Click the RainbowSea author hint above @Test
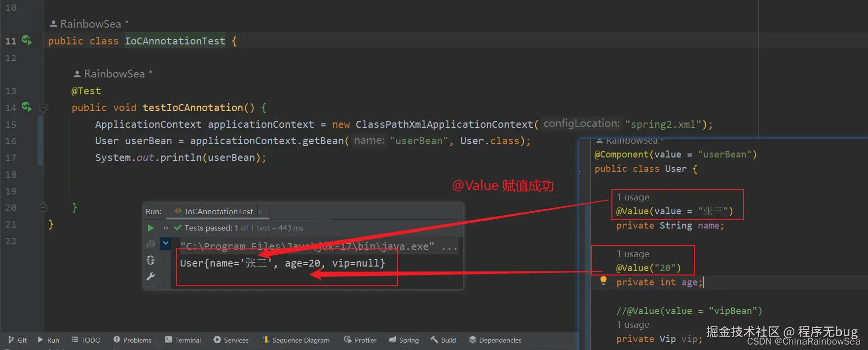This screenshot has height=350, width=868. (113, 74)
